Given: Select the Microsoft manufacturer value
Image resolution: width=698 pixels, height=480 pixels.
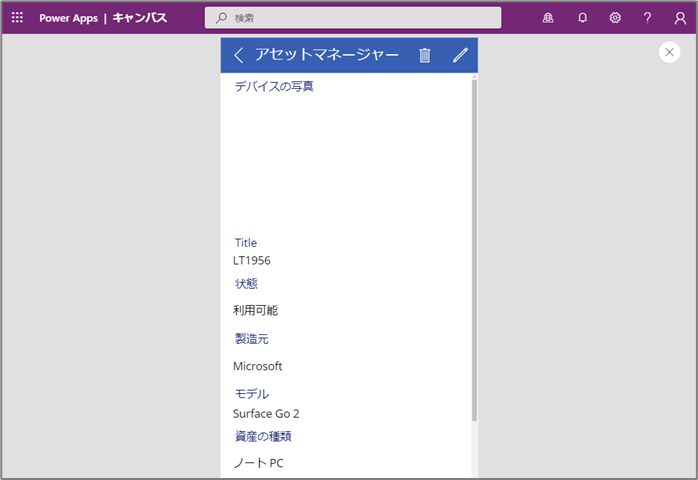Looking at the screenshot, I should (x=257, y=366).
